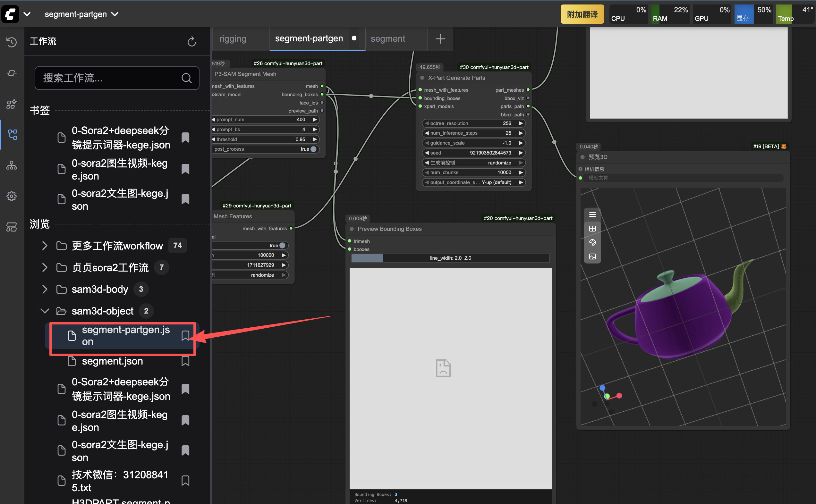Switch to the segment tab
Screen dimensions: 816x504
[387, 39]
